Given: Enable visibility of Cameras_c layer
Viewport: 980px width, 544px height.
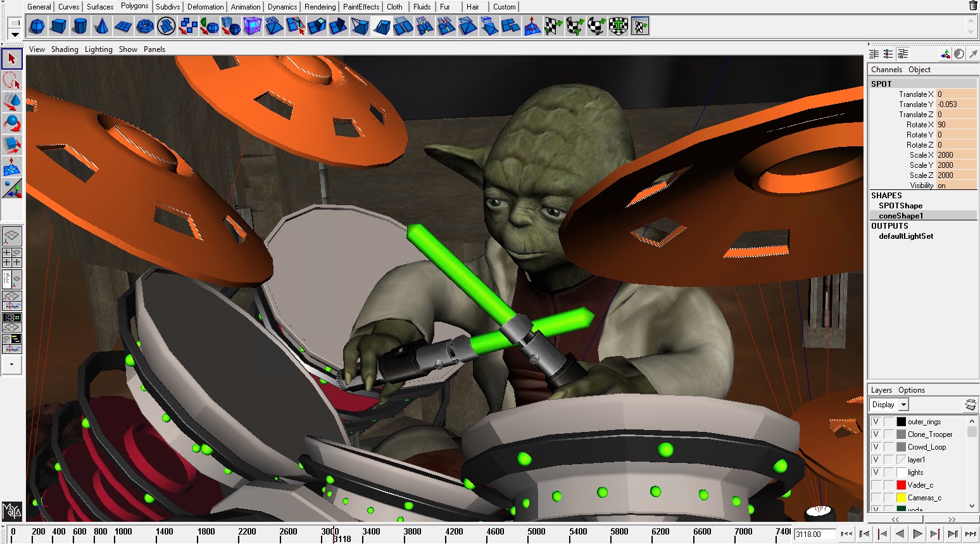Looking at the screenshot, I should pos(876,498).
